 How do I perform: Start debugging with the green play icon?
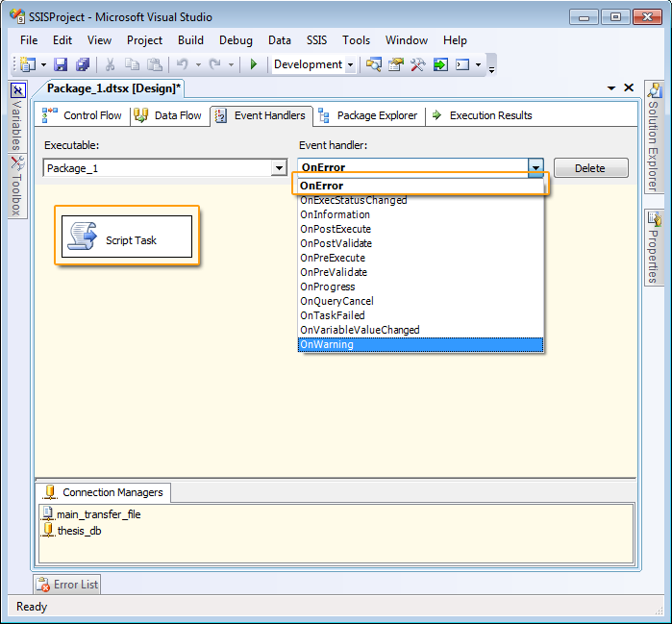click(x=253, y=64)
